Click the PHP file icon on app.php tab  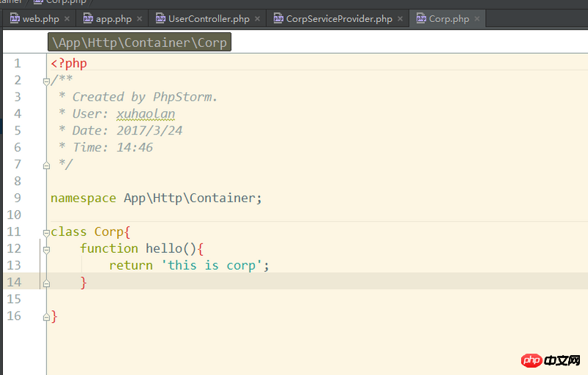click(88, 18)
